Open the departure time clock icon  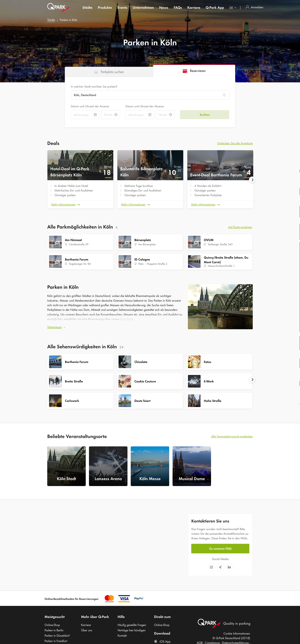coord(170,115)
